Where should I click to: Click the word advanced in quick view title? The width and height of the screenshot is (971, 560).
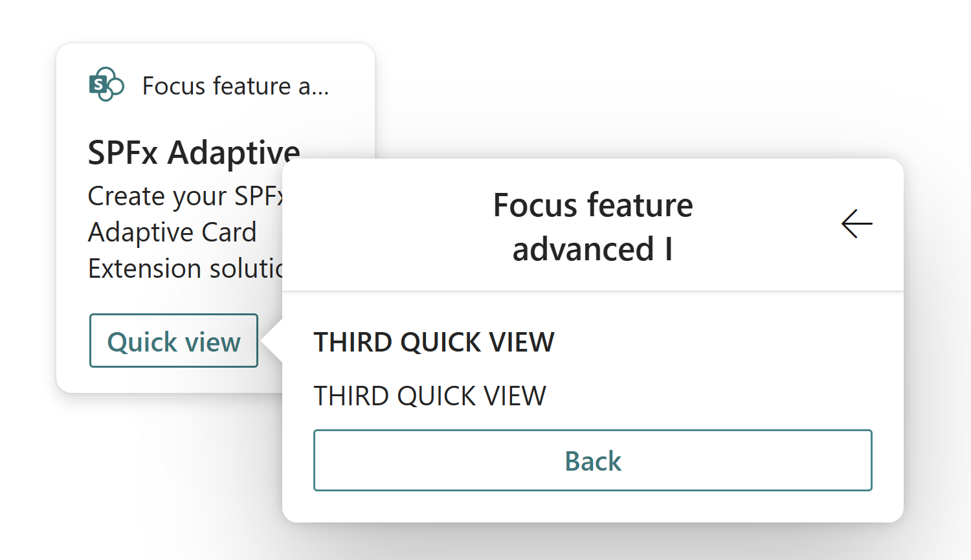tap(583, 249)
